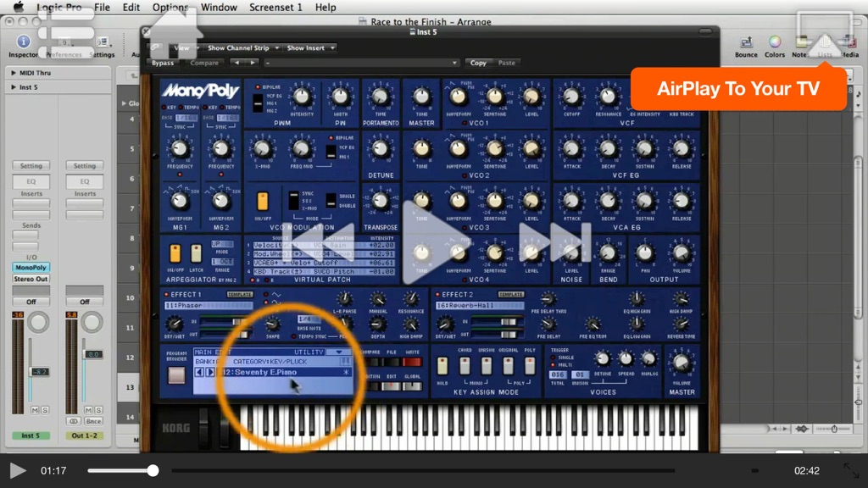The height and width of the screenshot is (488, 868).
Task: Select previous program arrow in display
Action: (x=200, y=373)
